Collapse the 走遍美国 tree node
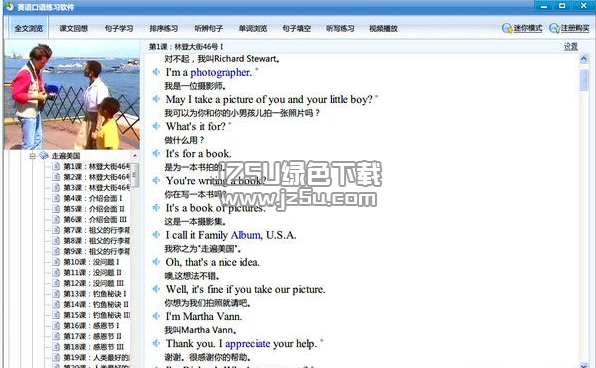 point(32,155)
